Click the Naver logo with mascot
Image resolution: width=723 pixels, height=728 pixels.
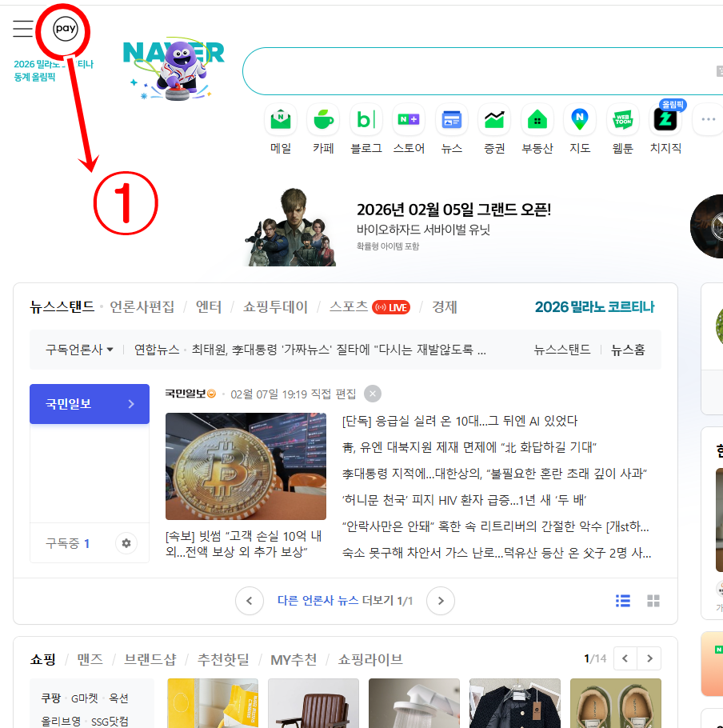[x=174, y=68]
